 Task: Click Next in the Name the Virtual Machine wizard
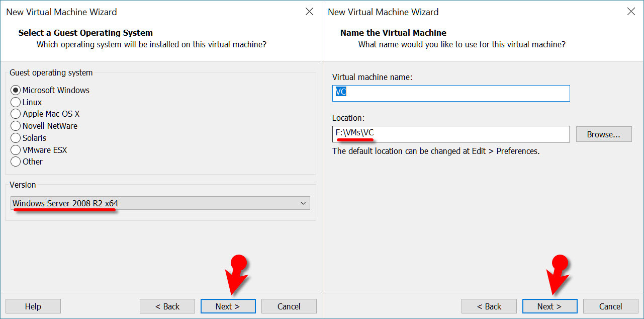549,306
